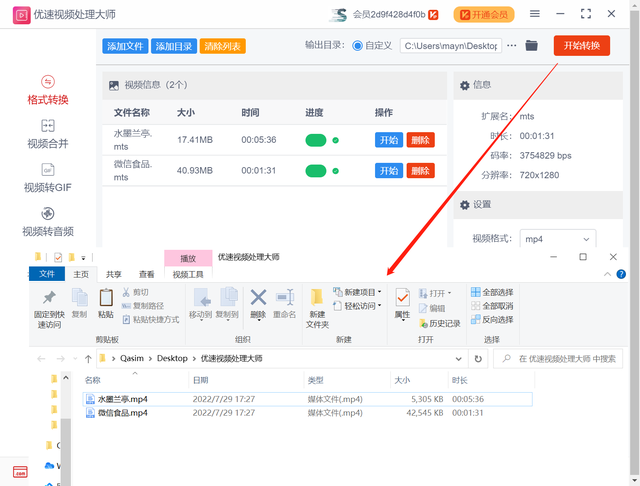The width and height of the screenshot is (640, 486).
Task: Expand the 视频格式 mp4 dropdown
Action: coord(558,240)
